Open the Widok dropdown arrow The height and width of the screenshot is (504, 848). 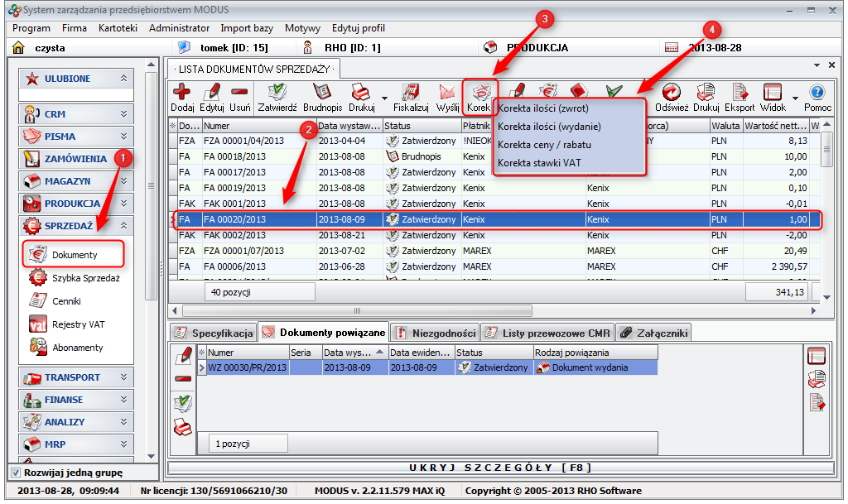pyautogui.click(x=795, y=98)
